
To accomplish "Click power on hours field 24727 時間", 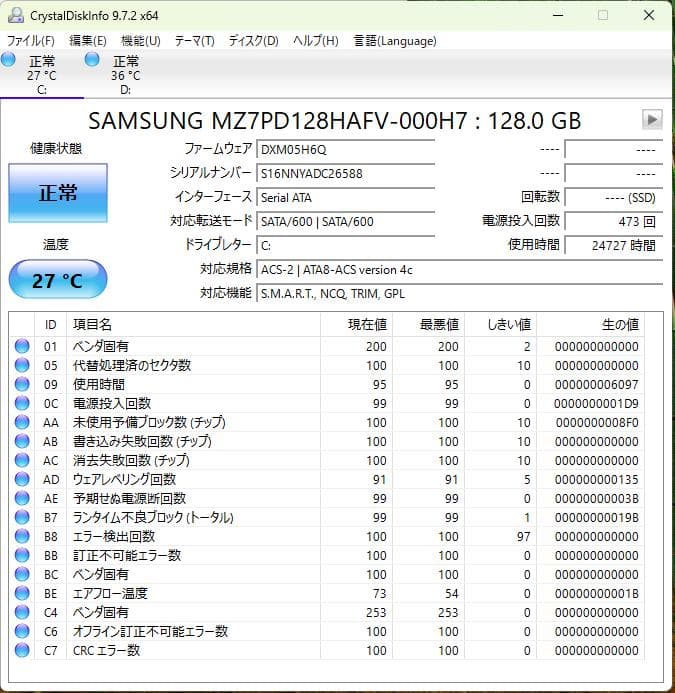I will [614, 245].
